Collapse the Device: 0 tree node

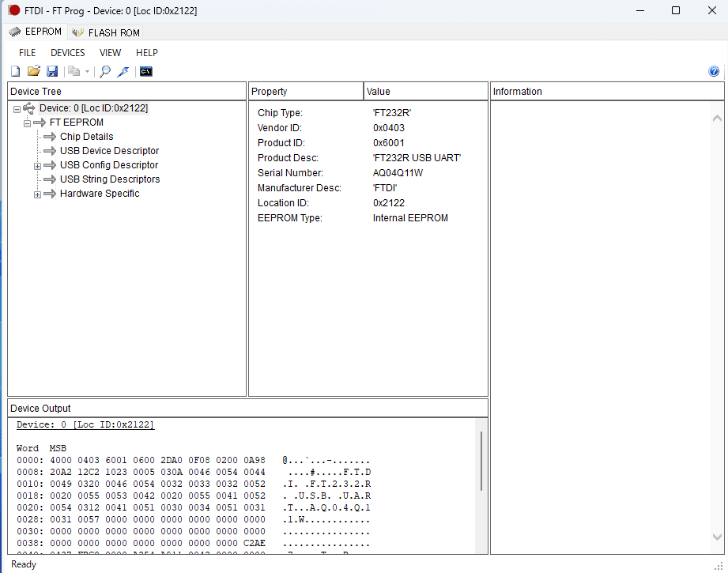click(17, 110)
